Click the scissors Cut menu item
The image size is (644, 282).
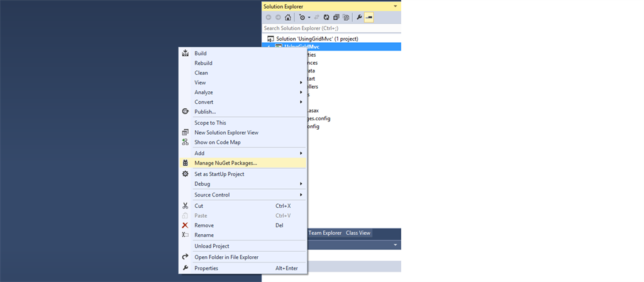pos(243,206)
